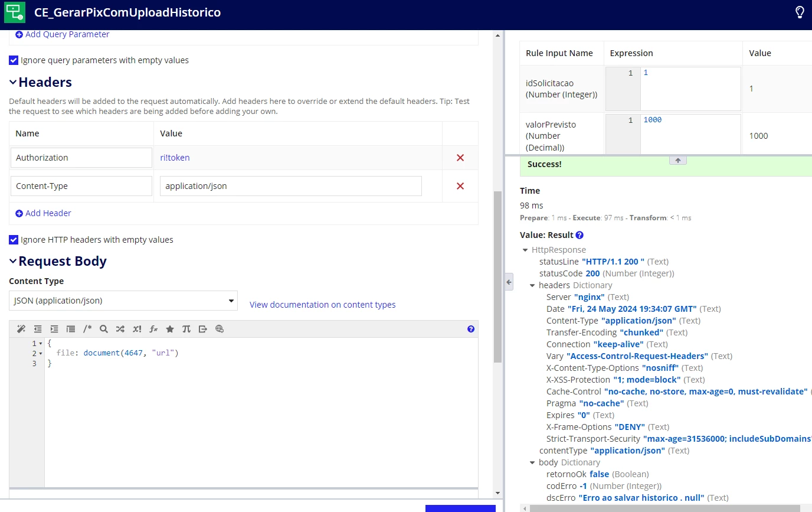Image resolution: width=812 pixels, height=512 pixels.
Task: Click Add Query Parameter link
Action: tap(67, 34)
